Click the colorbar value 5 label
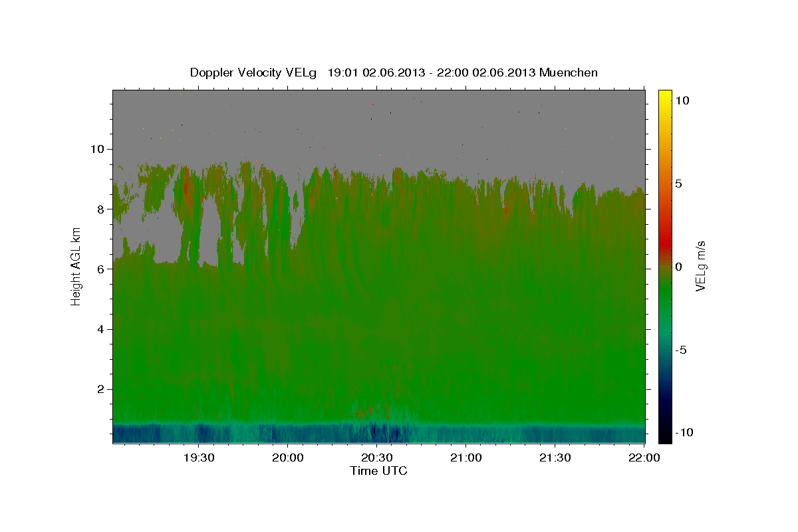This screenshot has height=532, width=798. (x=678, y=184)
